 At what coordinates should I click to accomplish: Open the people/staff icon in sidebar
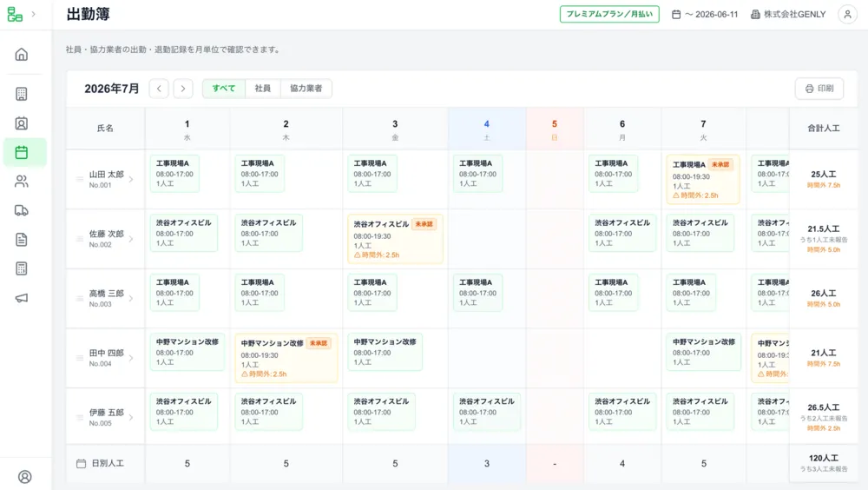point(22,182)
